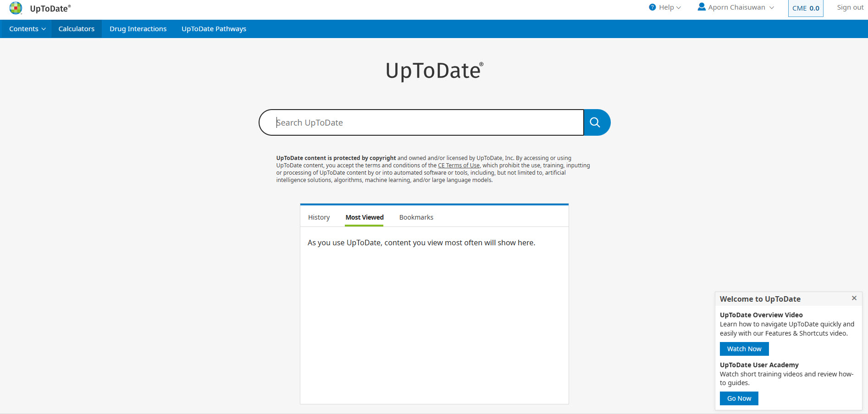Image resolution: width=868 pixels, height=414 pixels.
Task: Click the 'Welcome to UpToDate' popup title
Action: (760, 299)
